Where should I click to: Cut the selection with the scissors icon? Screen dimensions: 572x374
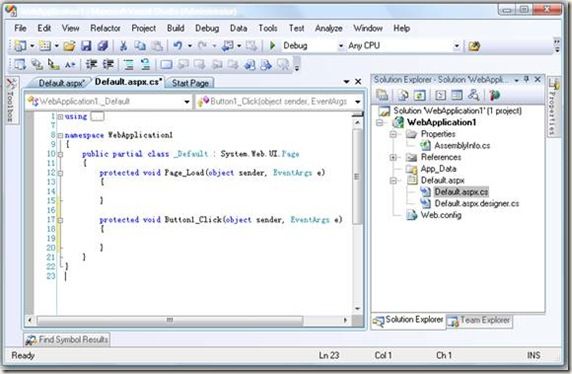tap(123, 46)
